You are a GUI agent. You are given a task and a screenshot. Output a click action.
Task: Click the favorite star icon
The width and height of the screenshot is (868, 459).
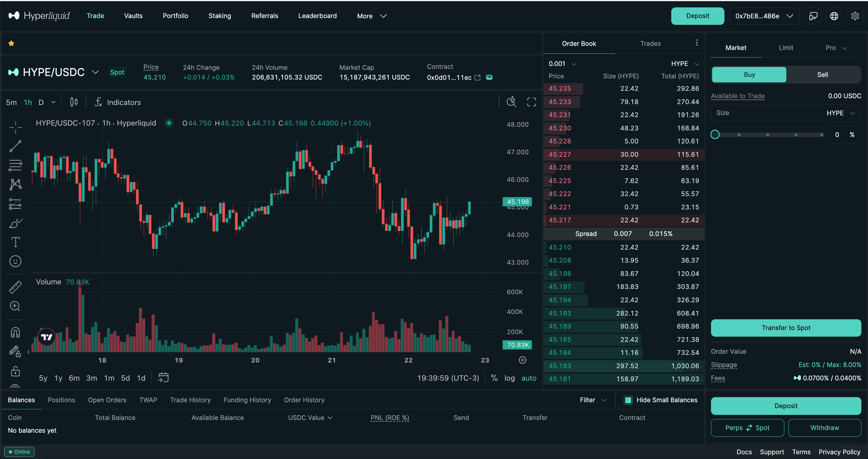point(11,43)
